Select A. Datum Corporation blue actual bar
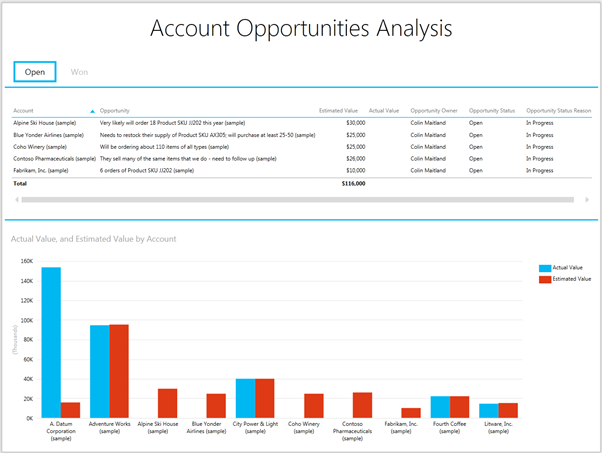 [x=50, y=342]
